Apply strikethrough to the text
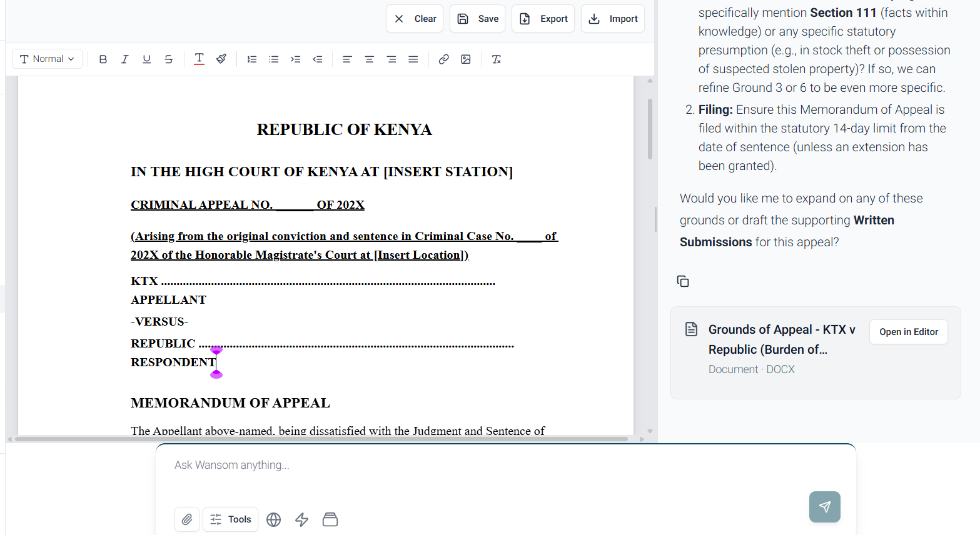 [x=169, y=59]
